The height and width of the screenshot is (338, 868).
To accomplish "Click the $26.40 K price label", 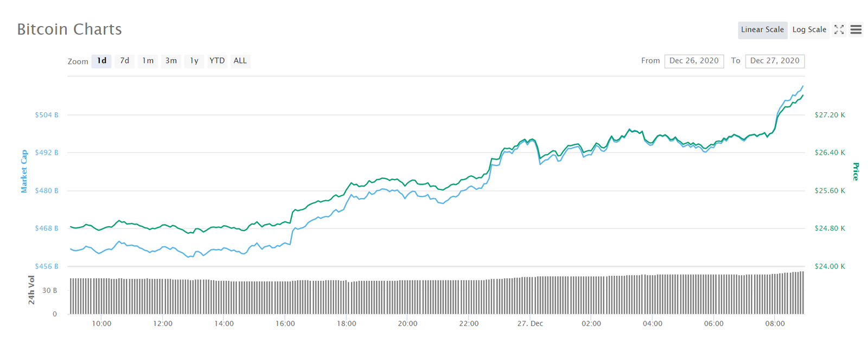I will [x=830, y=152].
